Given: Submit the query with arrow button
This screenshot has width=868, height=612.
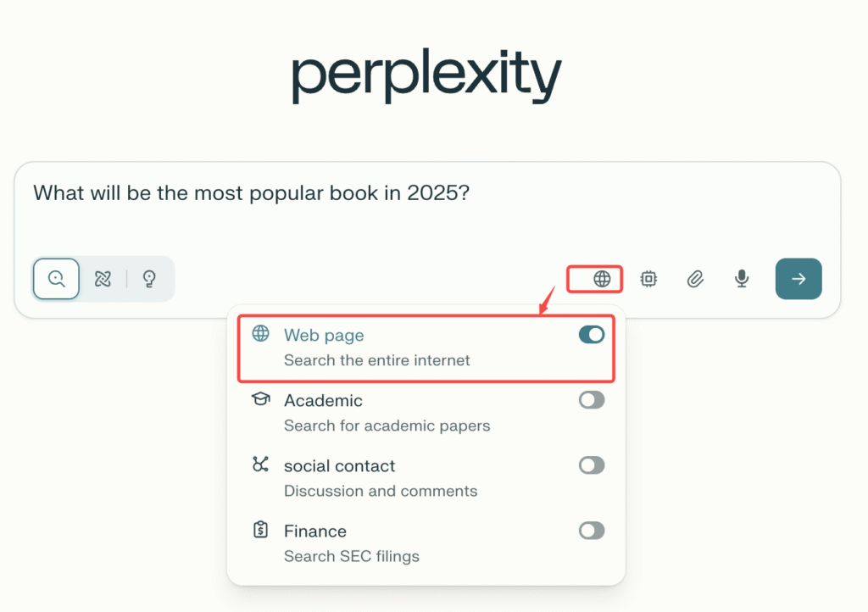Looking at the screenshot, I should (798, 279).
